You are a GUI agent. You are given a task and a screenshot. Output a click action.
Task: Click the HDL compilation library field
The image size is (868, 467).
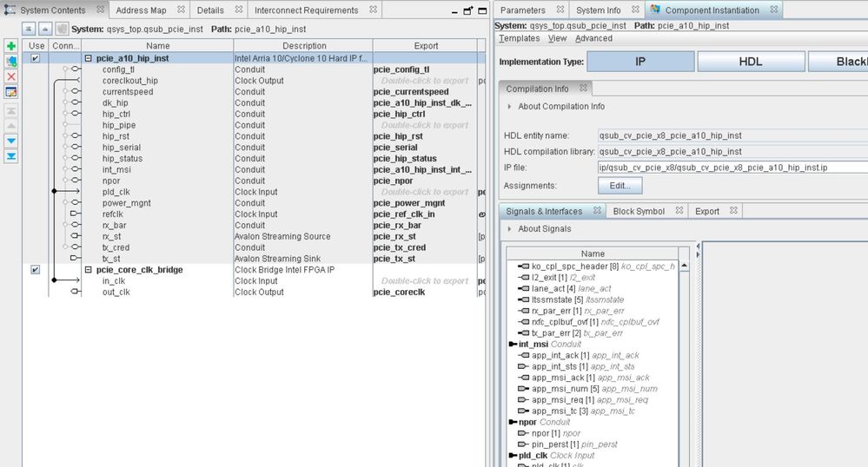click(x=733, y=152)
